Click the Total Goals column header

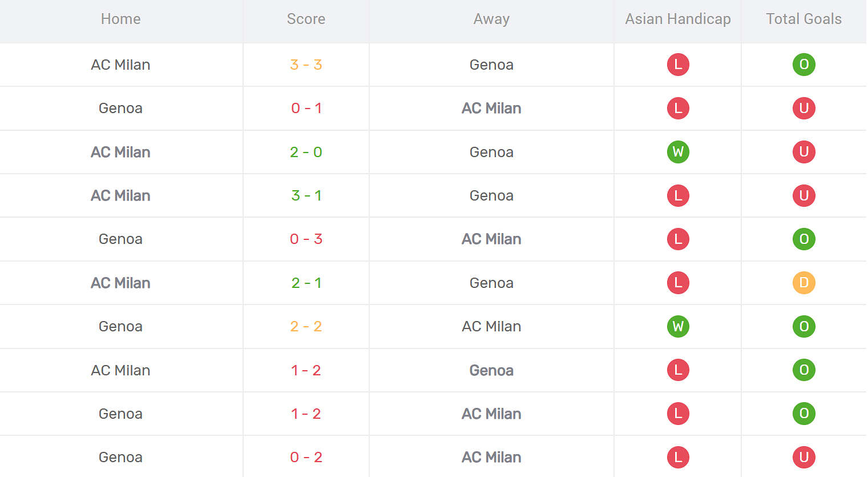tap(804, 19)
